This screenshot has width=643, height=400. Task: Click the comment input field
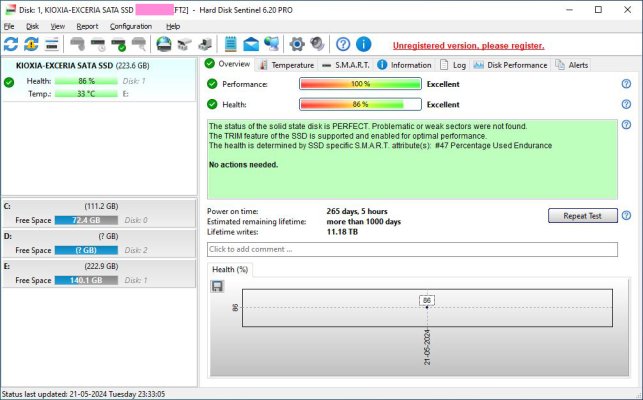coord(412,249)
